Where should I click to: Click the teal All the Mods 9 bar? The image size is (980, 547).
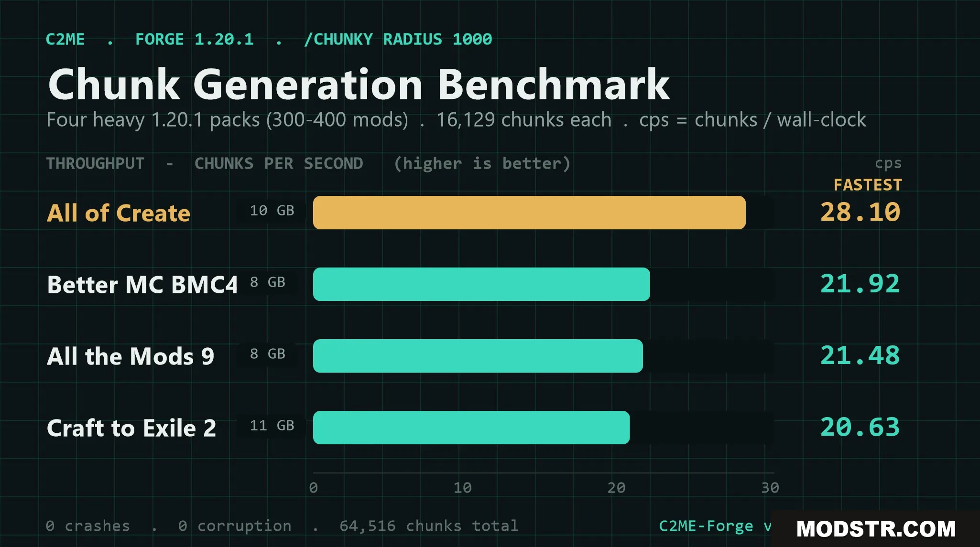pyautogui.click(x=478, y=356)
